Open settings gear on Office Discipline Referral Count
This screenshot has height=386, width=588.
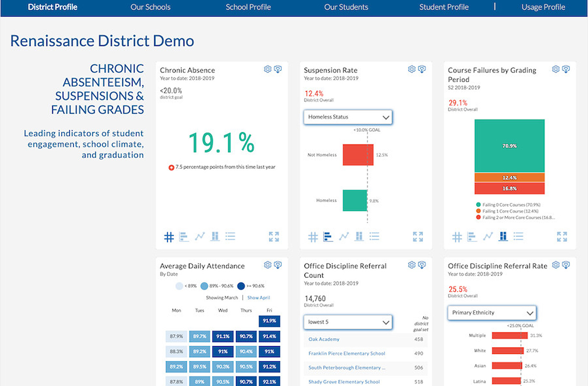coord(412,265)
